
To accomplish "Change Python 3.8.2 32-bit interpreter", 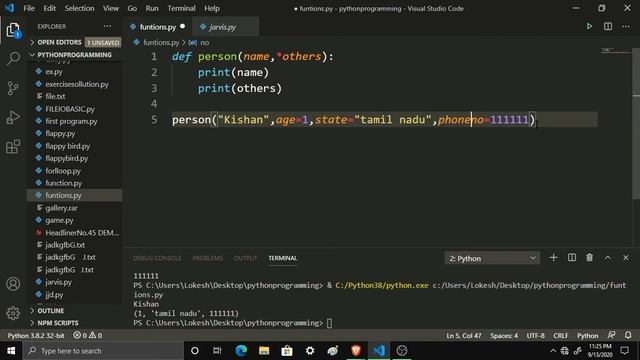I will (x=36, y=336).
